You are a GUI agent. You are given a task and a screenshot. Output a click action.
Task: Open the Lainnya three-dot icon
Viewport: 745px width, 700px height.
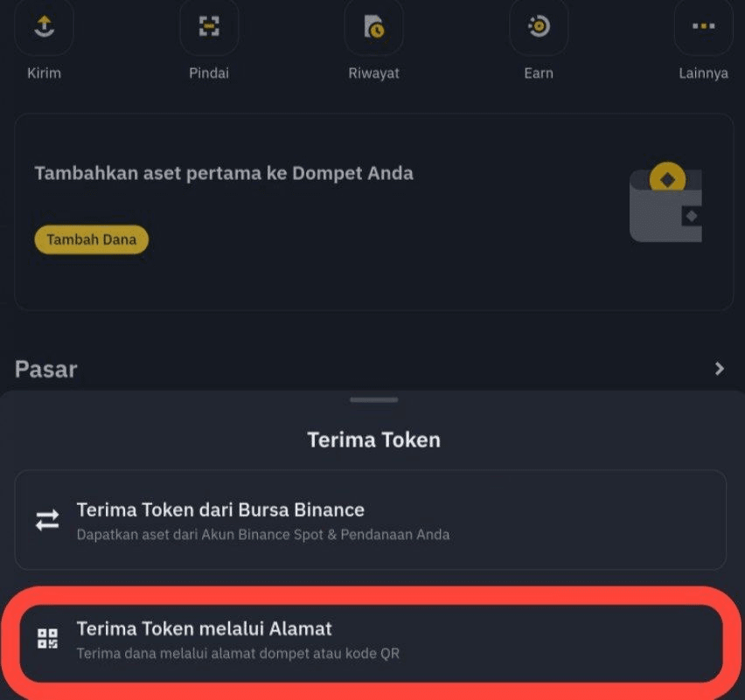pos(703,27)
